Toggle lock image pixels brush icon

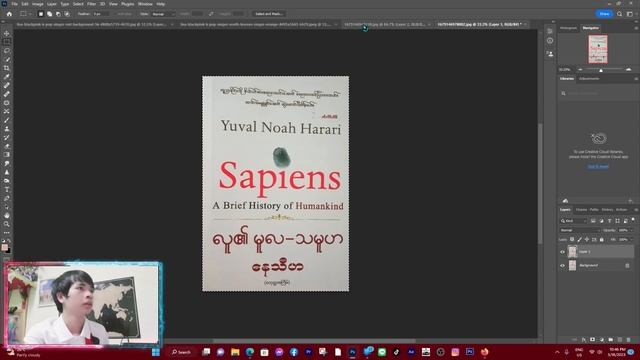pos(580,240)
